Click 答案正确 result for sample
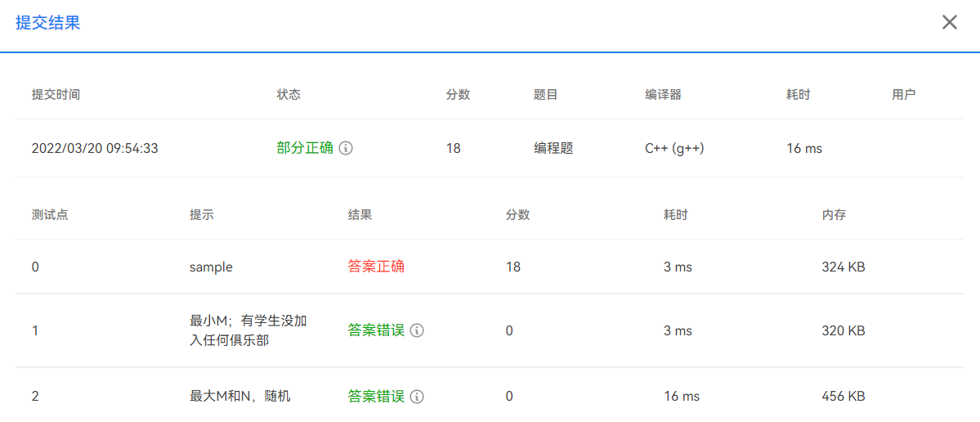 point(376,267)
